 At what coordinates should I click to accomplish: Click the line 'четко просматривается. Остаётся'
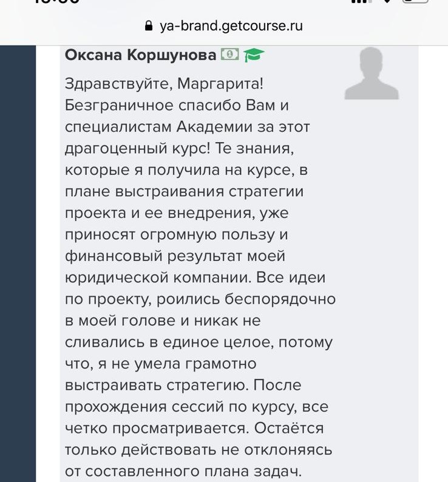pyautogui.click(x=194, y=428)
